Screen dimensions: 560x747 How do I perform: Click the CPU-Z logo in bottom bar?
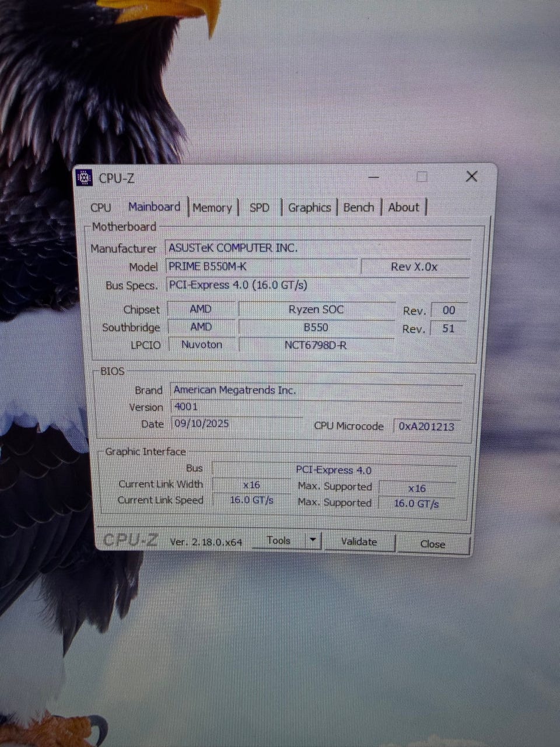coord(131,540)
